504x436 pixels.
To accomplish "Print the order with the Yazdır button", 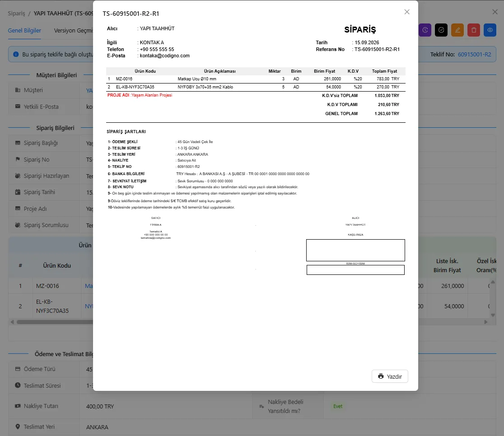I will pyautogui.click(x=390, y=376).
